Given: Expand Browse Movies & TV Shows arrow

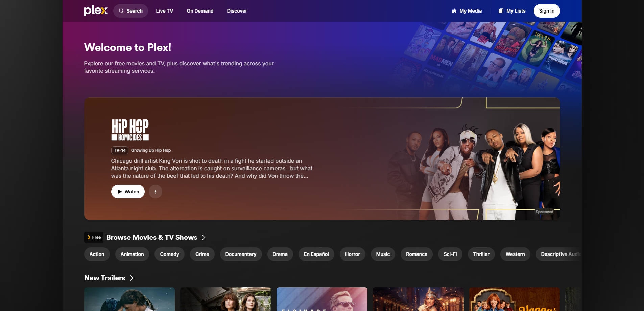Looking at the screenshot, I should [x=204, y=237].
